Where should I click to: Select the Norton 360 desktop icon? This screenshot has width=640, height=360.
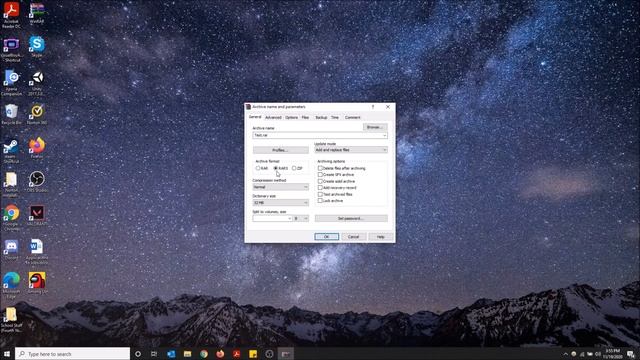pos(37,114)
